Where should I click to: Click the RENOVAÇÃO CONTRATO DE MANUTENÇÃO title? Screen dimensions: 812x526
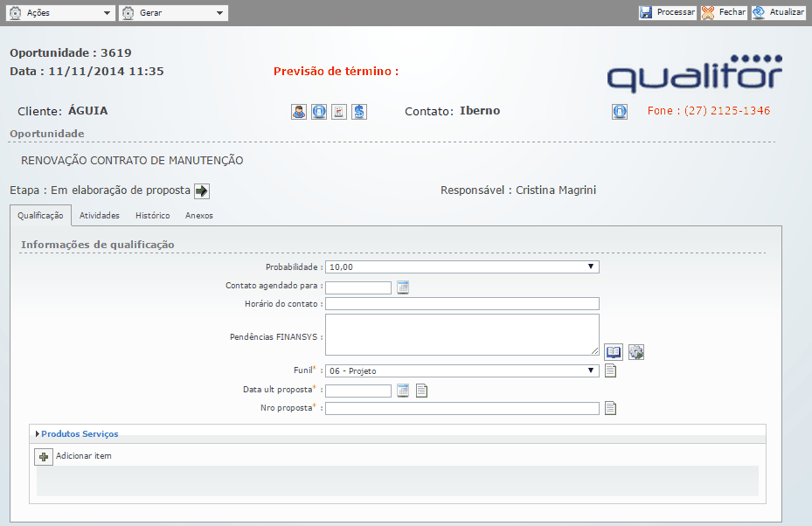click(132, 161)
